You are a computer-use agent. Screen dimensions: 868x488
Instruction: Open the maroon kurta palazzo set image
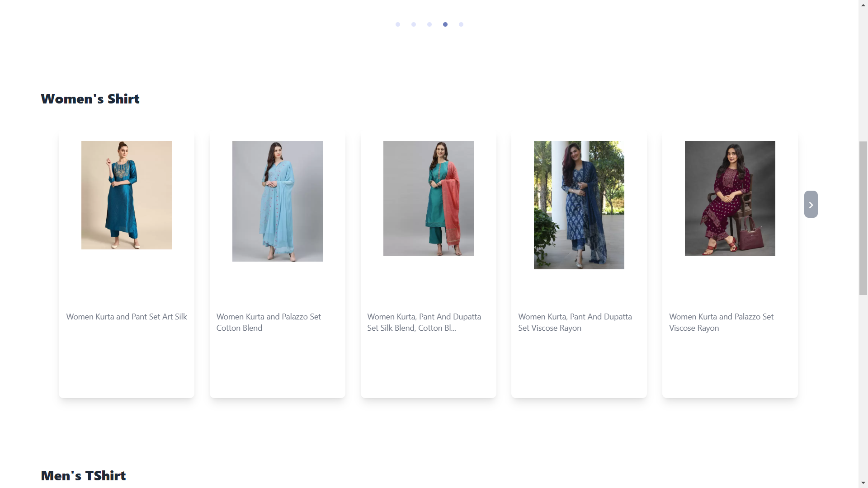click(x=730, y=198)
